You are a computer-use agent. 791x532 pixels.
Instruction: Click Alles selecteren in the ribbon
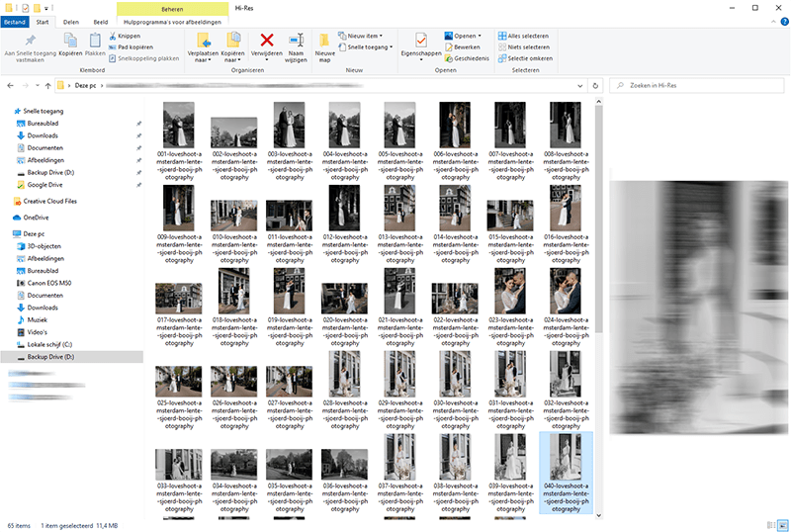(523, 36)
